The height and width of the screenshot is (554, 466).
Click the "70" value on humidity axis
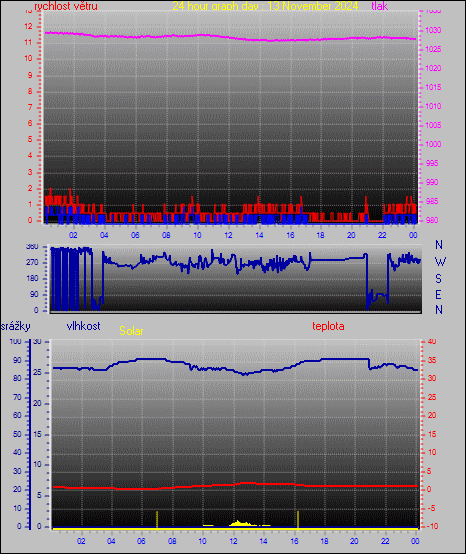(17, 397)
